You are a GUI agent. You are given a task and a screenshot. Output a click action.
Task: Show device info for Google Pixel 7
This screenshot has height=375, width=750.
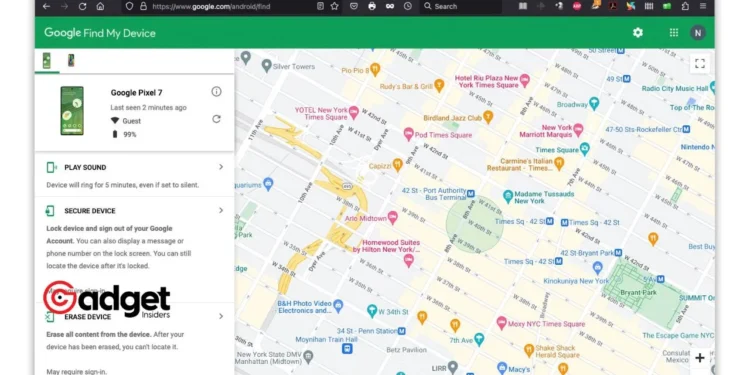click(217, 91)
